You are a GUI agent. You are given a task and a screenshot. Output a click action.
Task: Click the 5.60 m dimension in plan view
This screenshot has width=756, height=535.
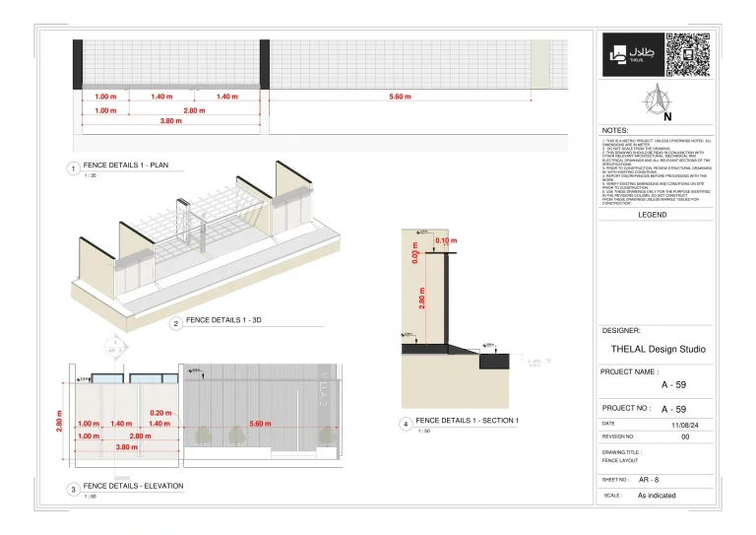tap(400, 97)
